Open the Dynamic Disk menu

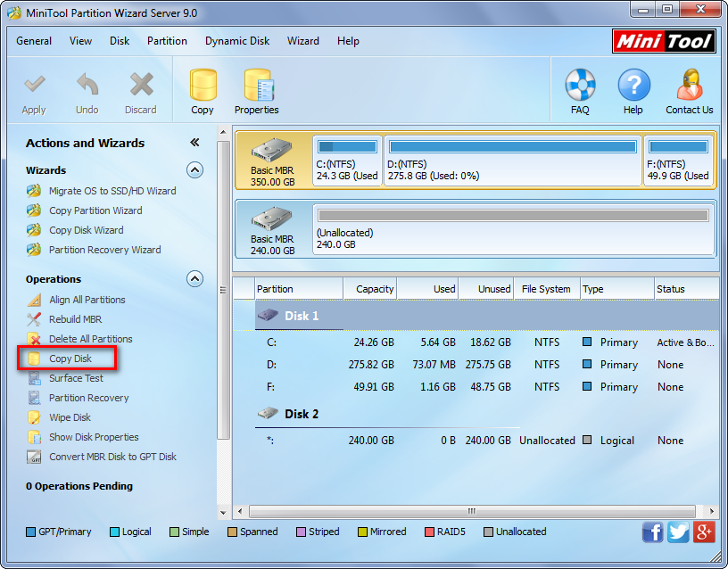(x=237, y=41)
